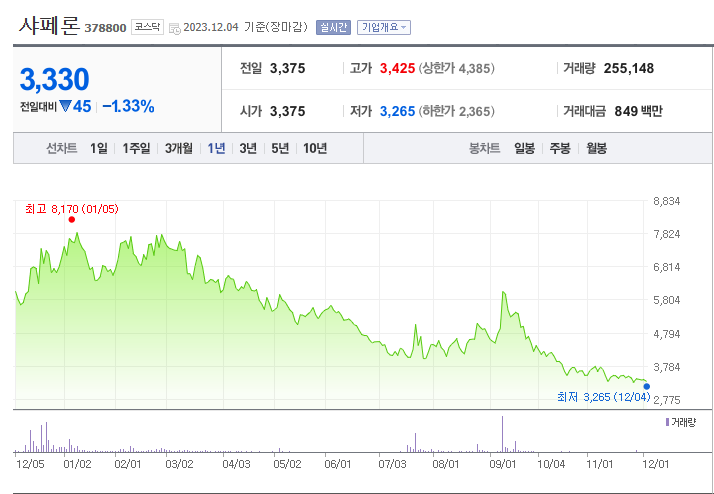714x494 pixels.
Task: Select the 3개월 line chart tab
Action: pyautogui.click(x=179, y=148)
